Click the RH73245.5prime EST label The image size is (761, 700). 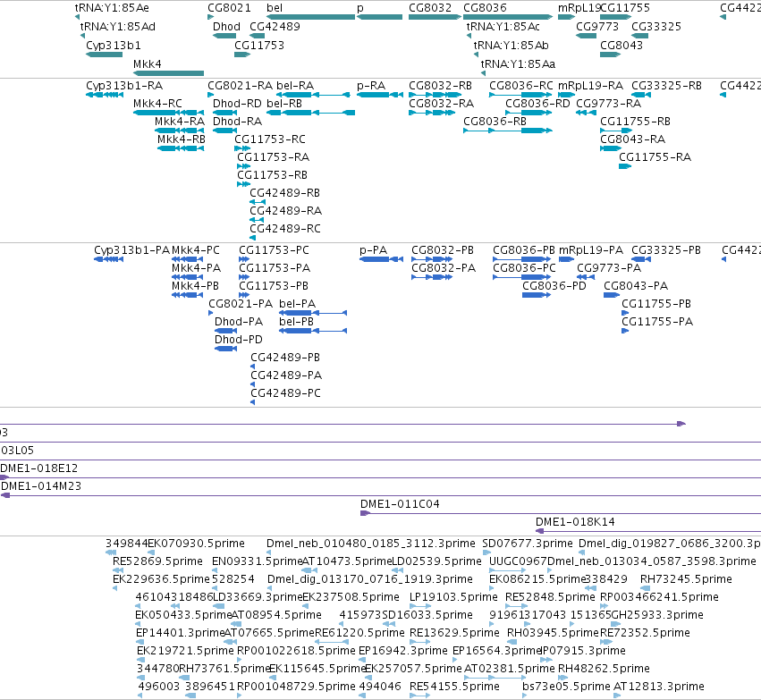pos(686,579)
